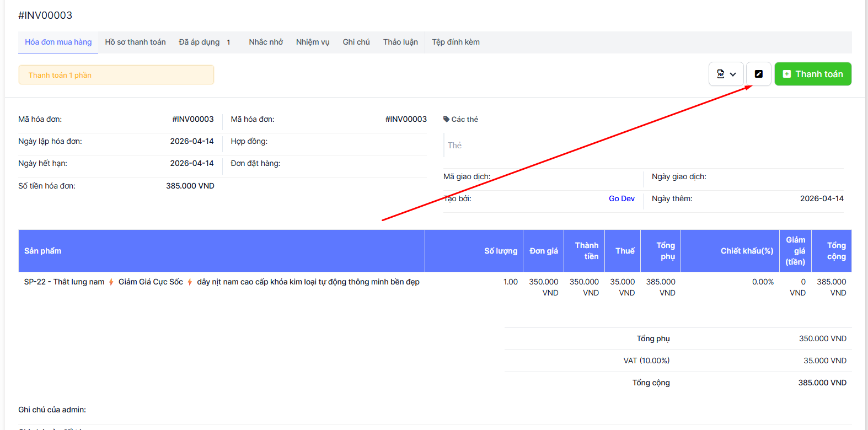868x430 pixels.
Task: Click the Thanh toán 1 phần status badge
Action: tap(116, 75)
